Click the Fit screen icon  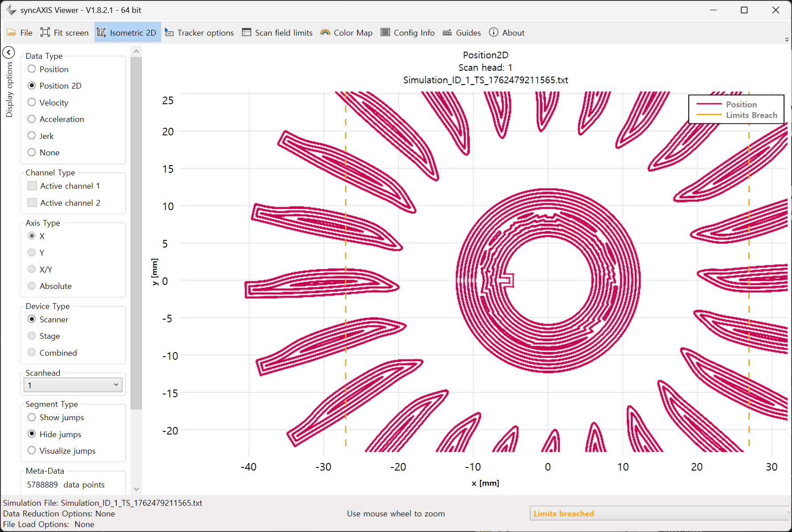(x=45, y=32)
